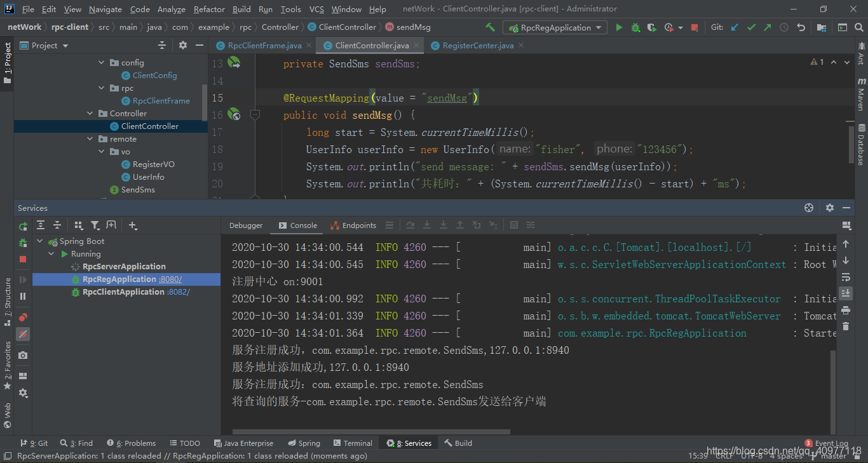Screen dimensions: 868x463
Task: Run RpcRegApplication with the green play button
Action: 619,27
